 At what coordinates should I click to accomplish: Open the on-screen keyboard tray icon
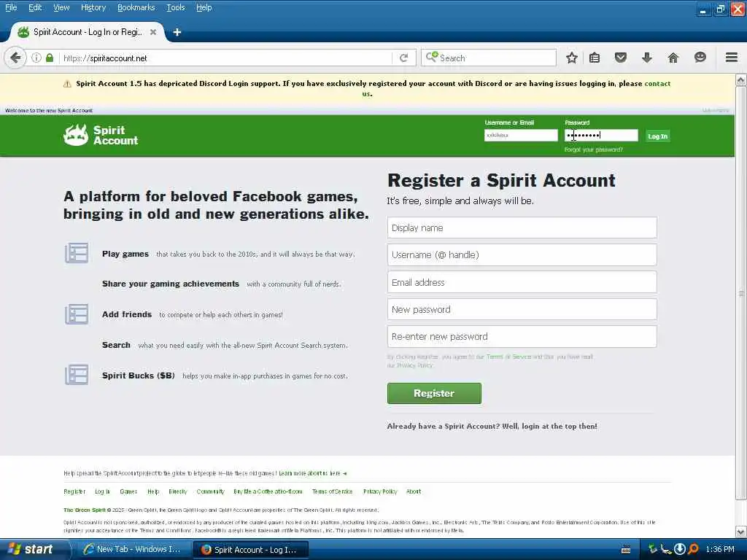pos(626,550)
